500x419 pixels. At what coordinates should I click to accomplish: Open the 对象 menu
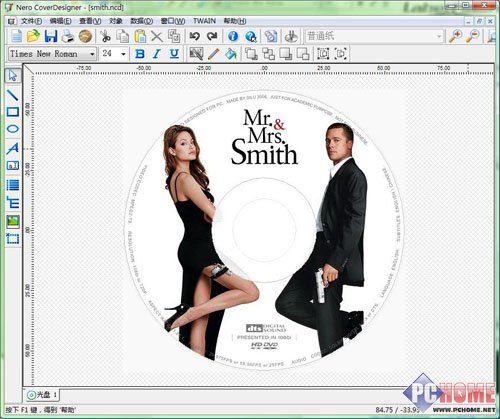pyautogui.click(x=116, y=21)
